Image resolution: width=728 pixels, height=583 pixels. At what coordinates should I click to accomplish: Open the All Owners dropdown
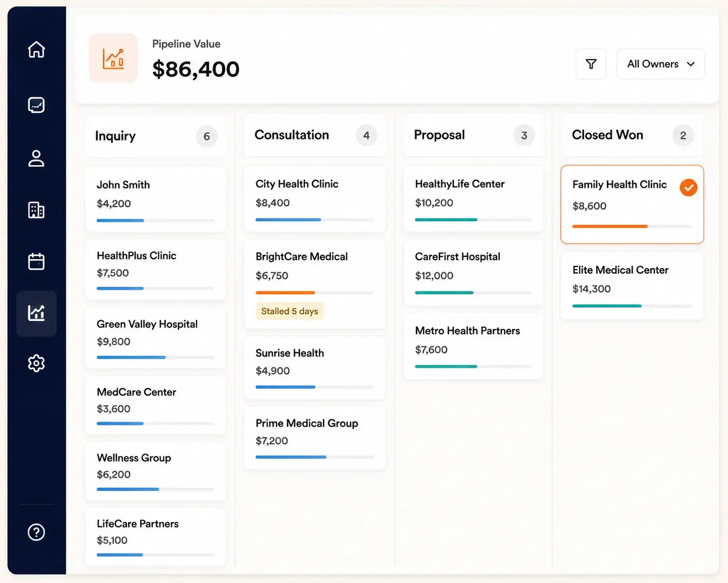point(660,64)
